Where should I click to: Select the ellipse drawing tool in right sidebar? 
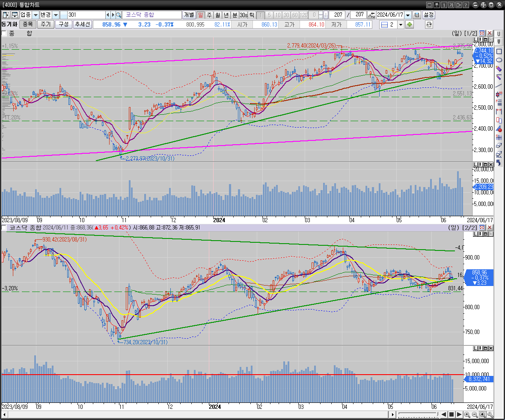tap(499, 60)
